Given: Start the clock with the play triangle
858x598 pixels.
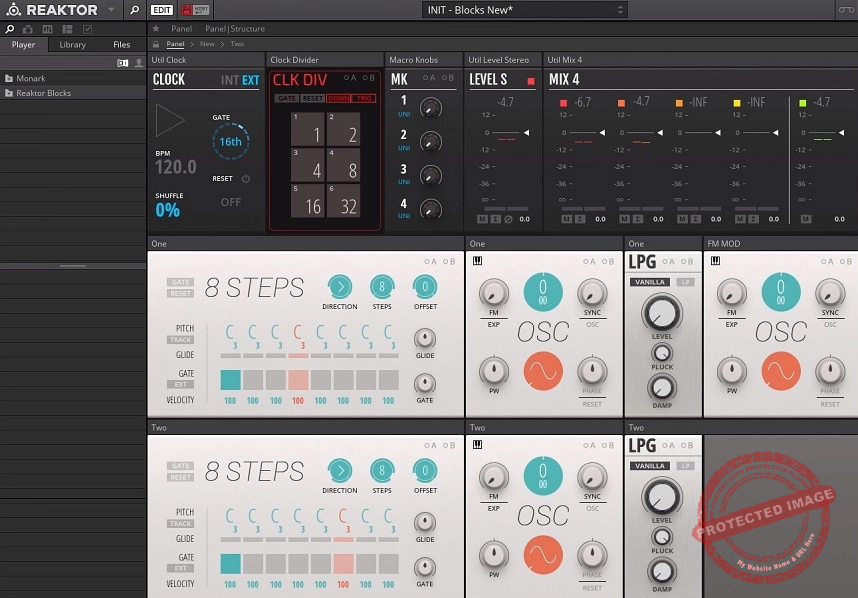Looking at the screenshot, I should [170, 120].
